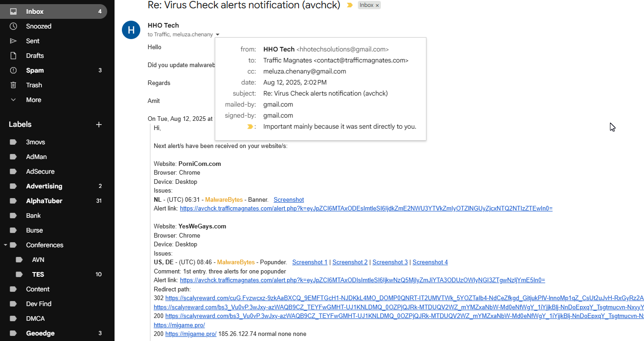Viewport: 644px width, 341px height.
Task: Open the mjgame.pro link with IP
Action: point(190,334)
